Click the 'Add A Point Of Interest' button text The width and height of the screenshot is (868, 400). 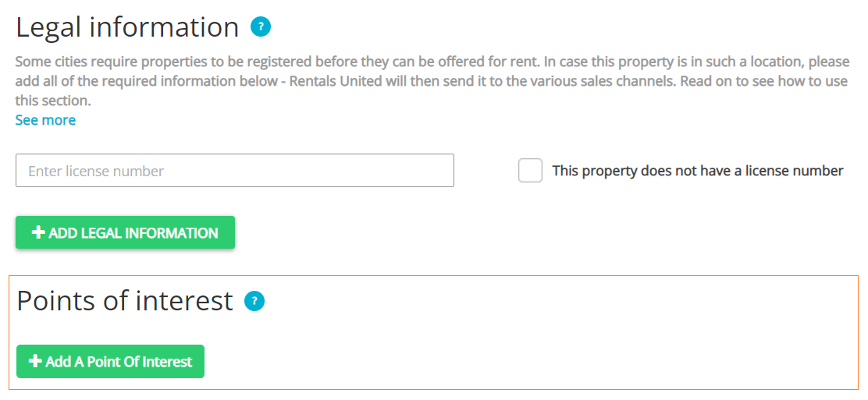(119, 362)
